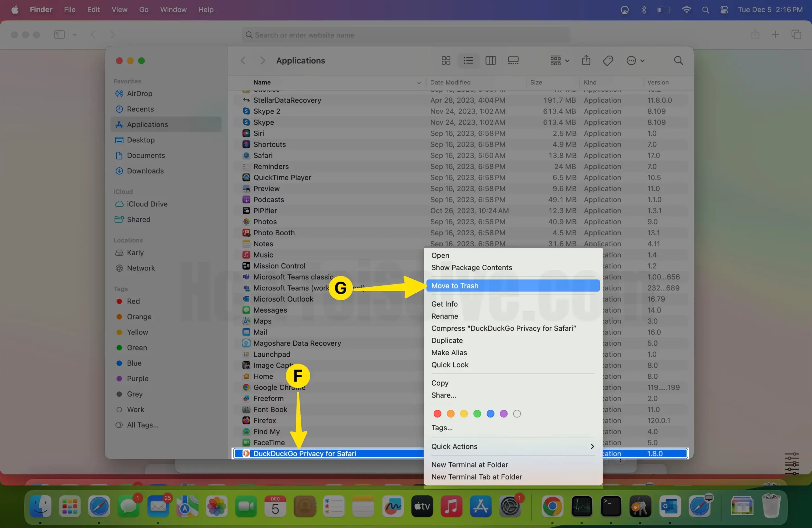Screen dimensions: 812x528
Task: Open Trash from the Dock
Action: (771, 506)
